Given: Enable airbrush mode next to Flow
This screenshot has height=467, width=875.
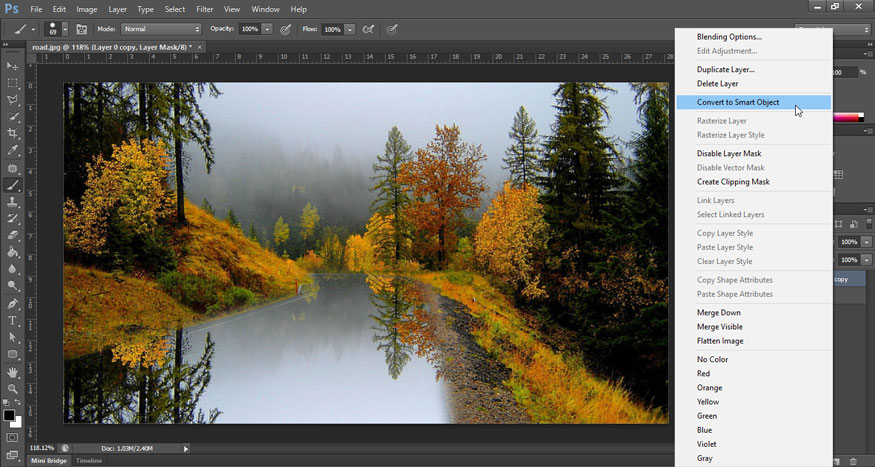Looking at the screenshot, I should pos(368,29).
